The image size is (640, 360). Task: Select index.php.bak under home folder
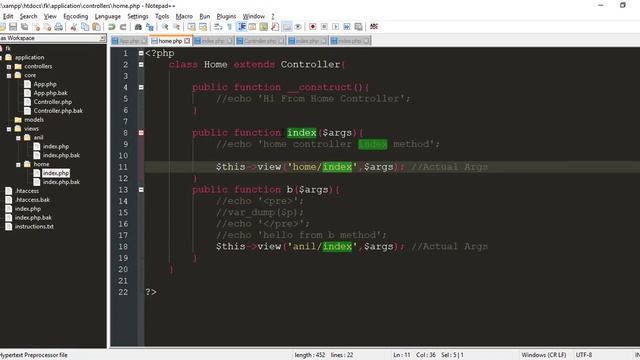pyautogui.click(x=61, y=182)
